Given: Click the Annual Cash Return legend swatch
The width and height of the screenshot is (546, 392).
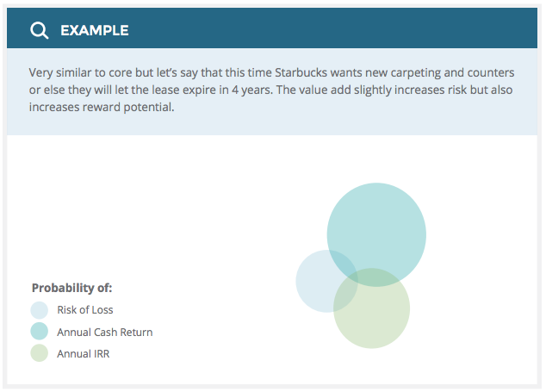Looking at the screenshot, I should tap(39, 332).
